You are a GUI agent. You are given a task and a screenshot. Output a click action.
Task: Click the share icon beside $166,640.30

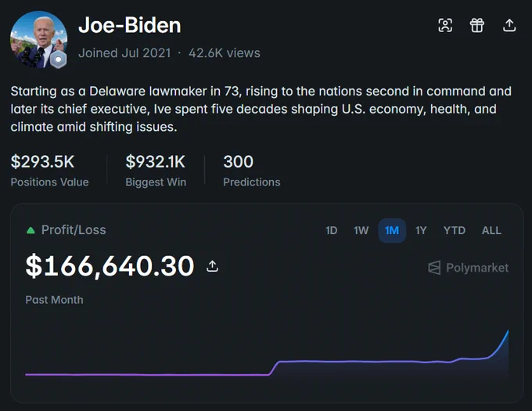212,266
